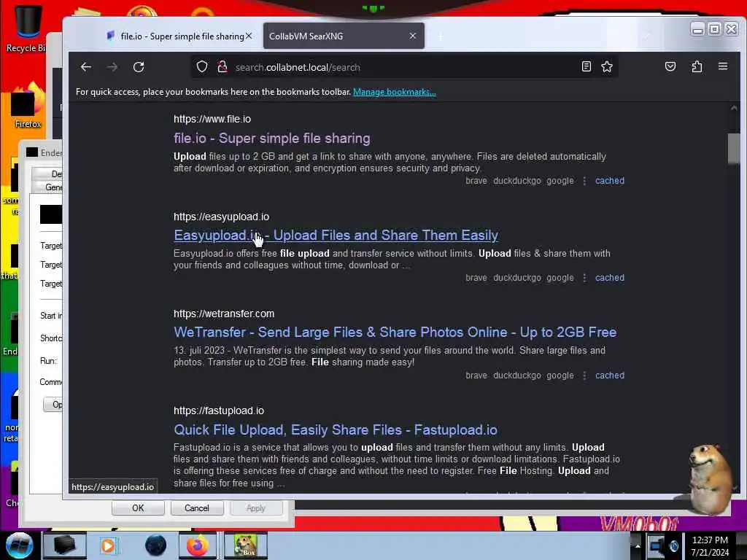The width and height of the screenshot is (747, 560).
Task: Open the Recycle Bin desktop icon
Action: (27, 28)
